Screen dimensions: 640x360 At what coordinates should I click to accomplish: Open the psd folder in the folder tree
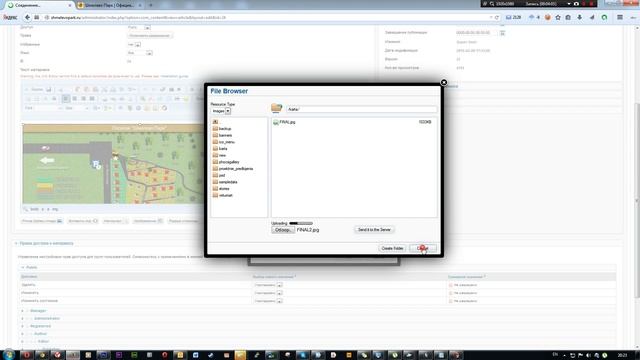(219, 175)
